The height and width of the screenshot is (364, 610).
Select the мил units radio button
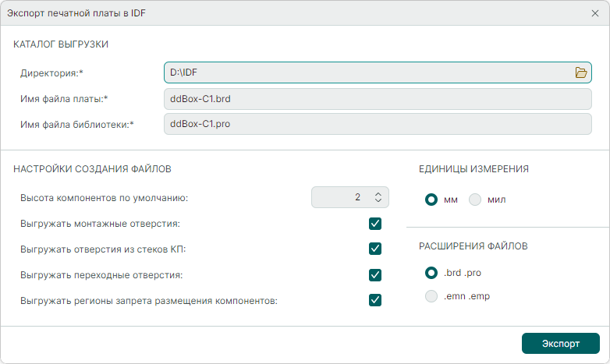tap(475, 199)
